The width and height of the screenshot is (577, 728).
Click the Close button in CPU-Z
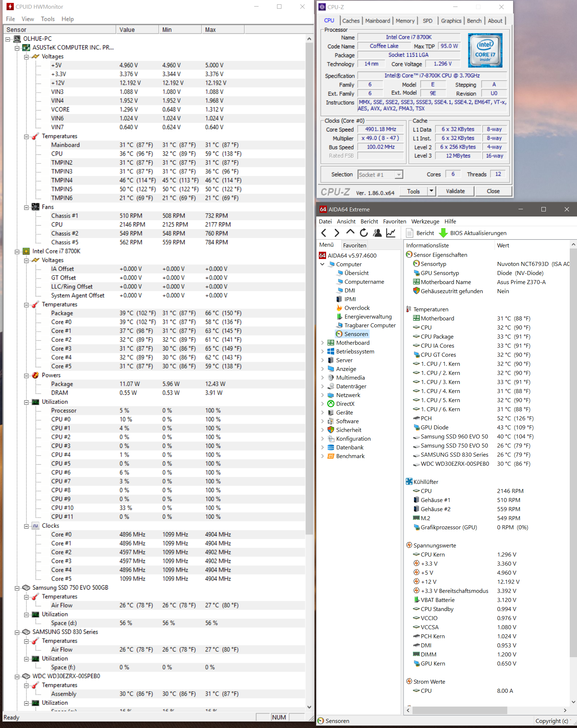pyautogui.click(x=493, y=191)
